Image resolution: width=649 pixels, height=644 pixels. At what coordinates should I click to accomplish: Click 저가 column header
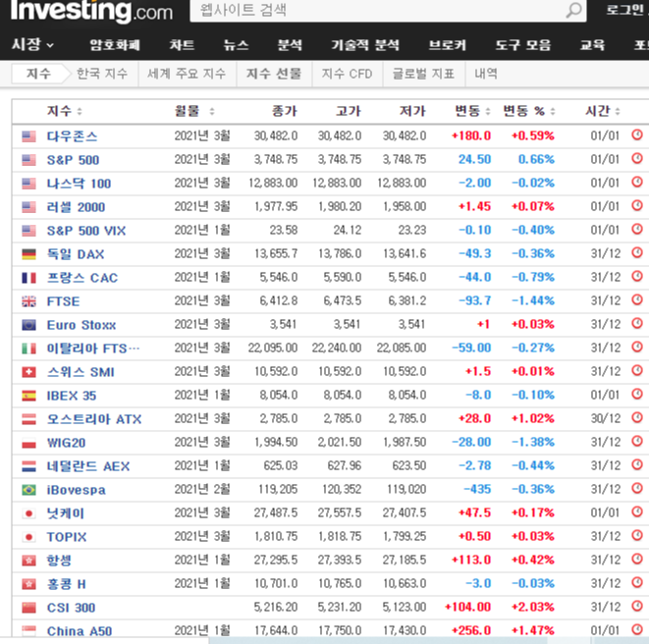pos(412,111)
